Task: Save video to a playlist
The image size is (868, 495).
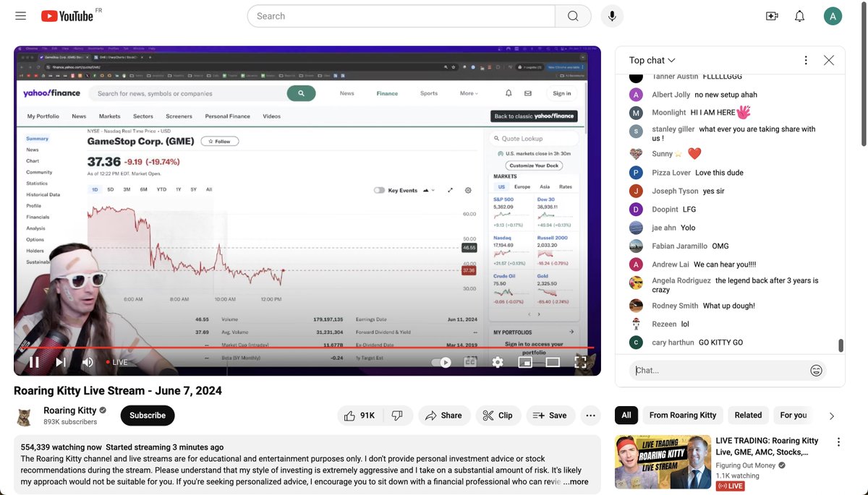Action: pos(550,416)
